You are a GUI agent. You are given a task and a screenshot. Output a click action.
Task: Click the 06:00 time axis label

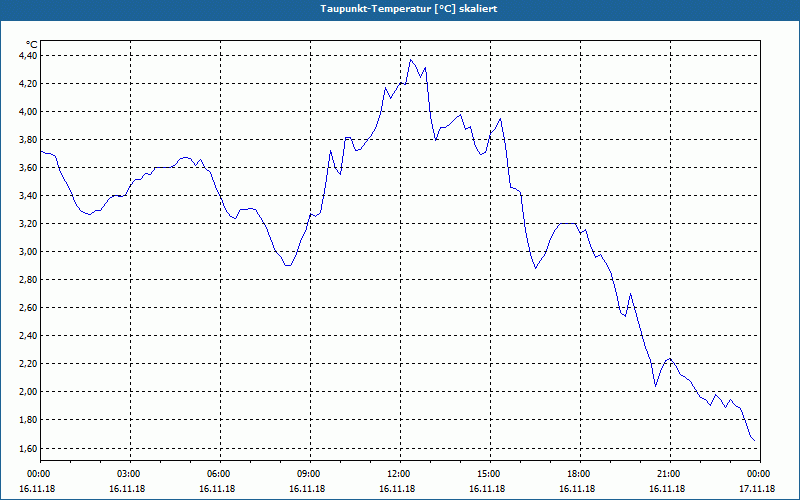click(219, 474)
